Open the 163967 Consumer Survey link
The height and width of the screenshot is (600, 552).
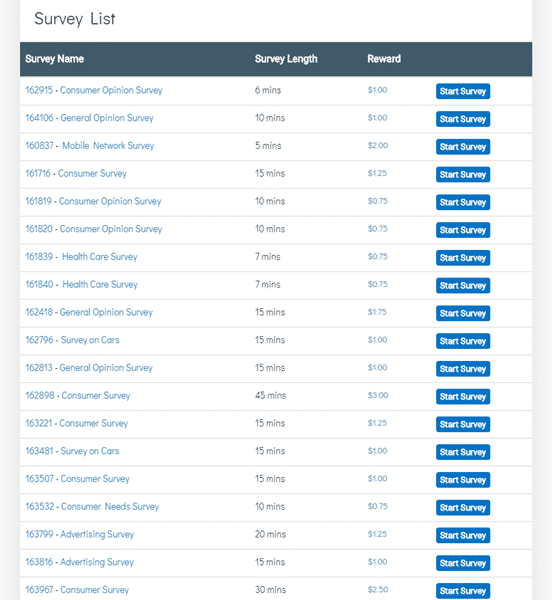(77, 590)
